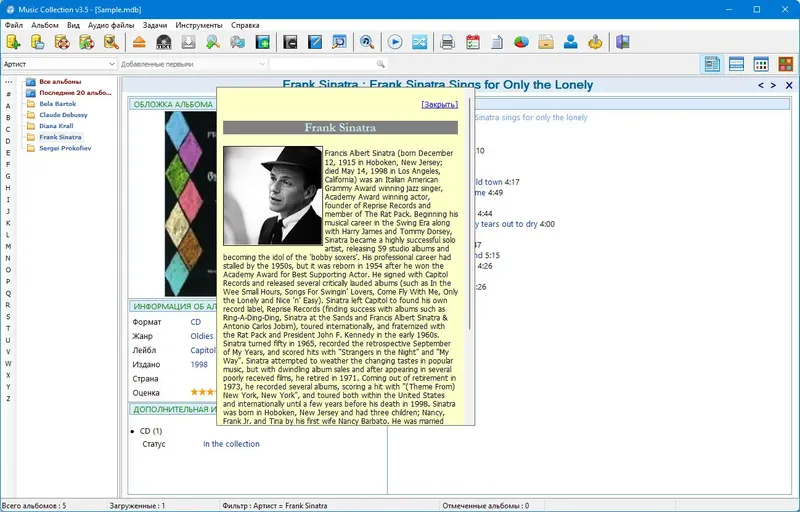This screenshot has height=512, width=800.
Task: Click the CD-TEXT disc icon
Action: coord(164,42)
